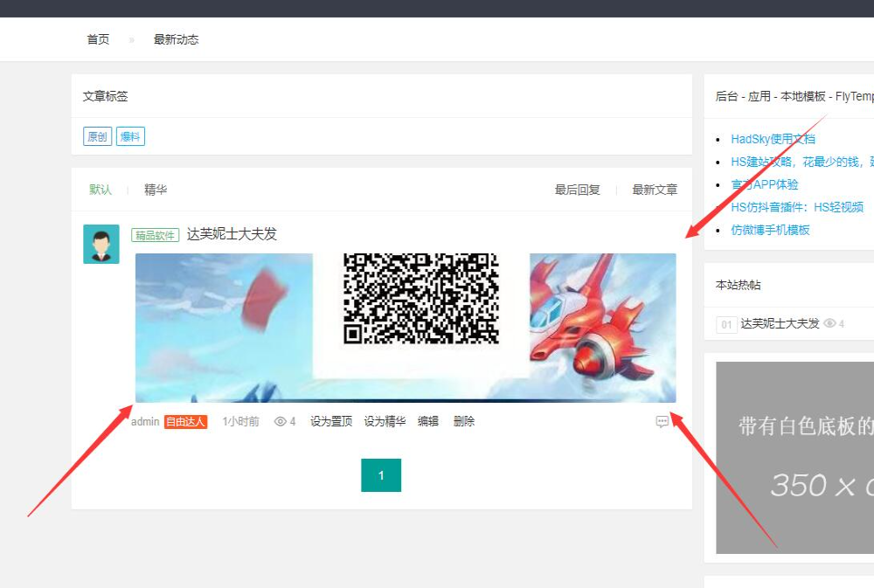874x588 pixels.
Task: Open 官方APP体验 sidebar link
Action: [764, 185]
